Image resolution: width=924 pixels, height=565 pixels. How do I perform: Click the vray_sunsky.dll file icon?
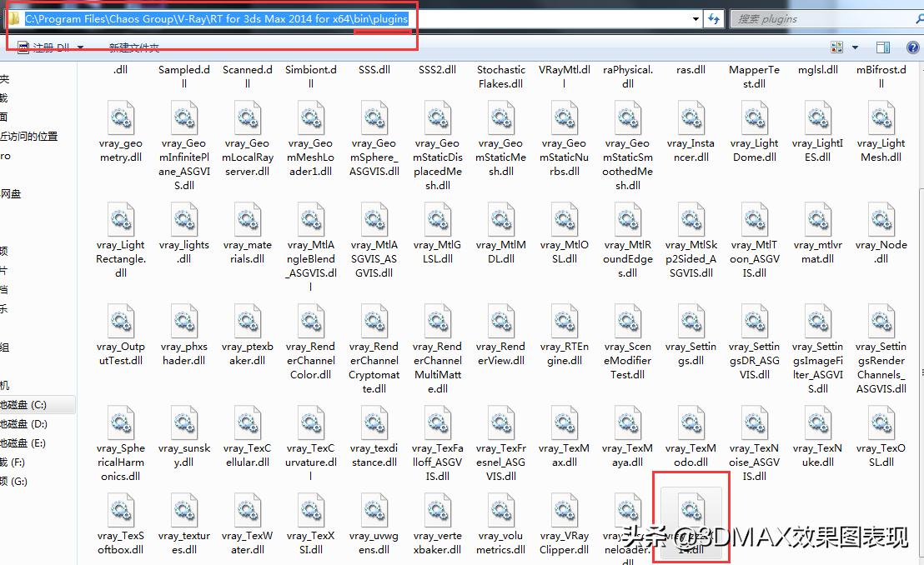[x=183, y=424]
